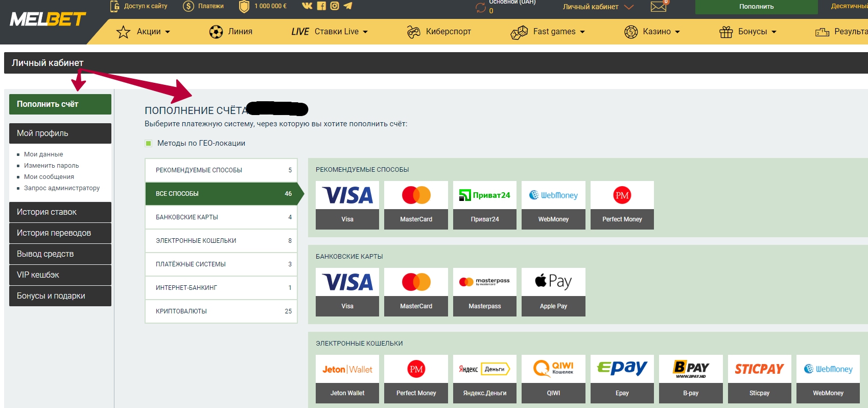Select Perfect Money in electronic wallets
Screen dimensions: 868x408
click(x=416, y=379)
